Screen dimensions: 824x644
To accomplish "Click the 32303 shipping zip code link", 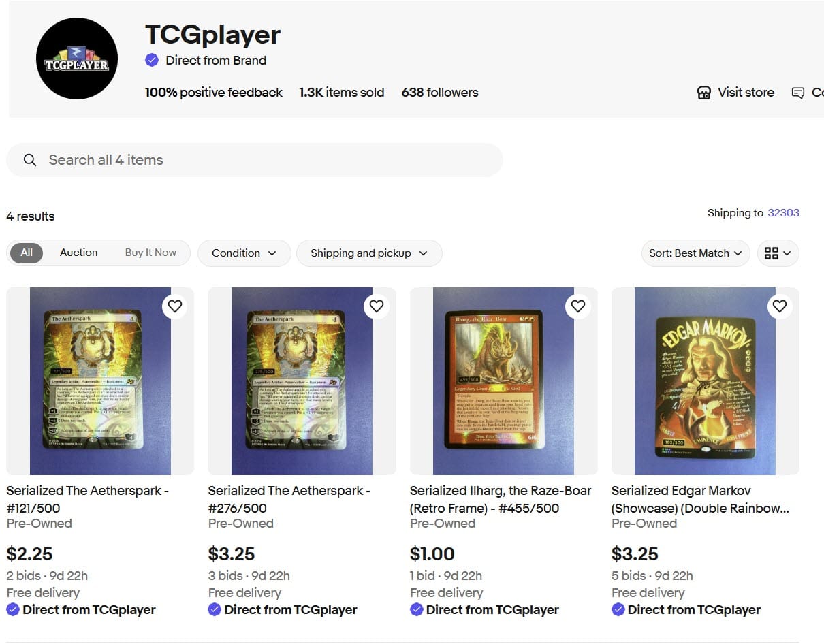I will point(783,213).
